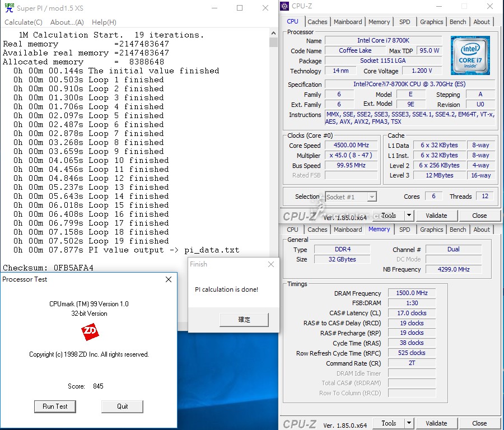Click the CAS# Latency value 17.0 clocks
Viewport: 504px width, 430px height.
coord(412,313)
